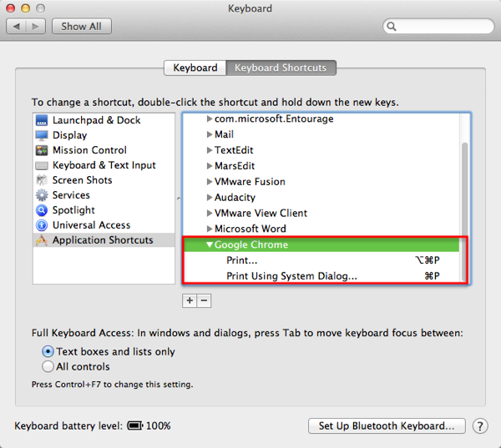Select the Keyboard & Text Input label
501x448 pixels.
click(104, 165)
